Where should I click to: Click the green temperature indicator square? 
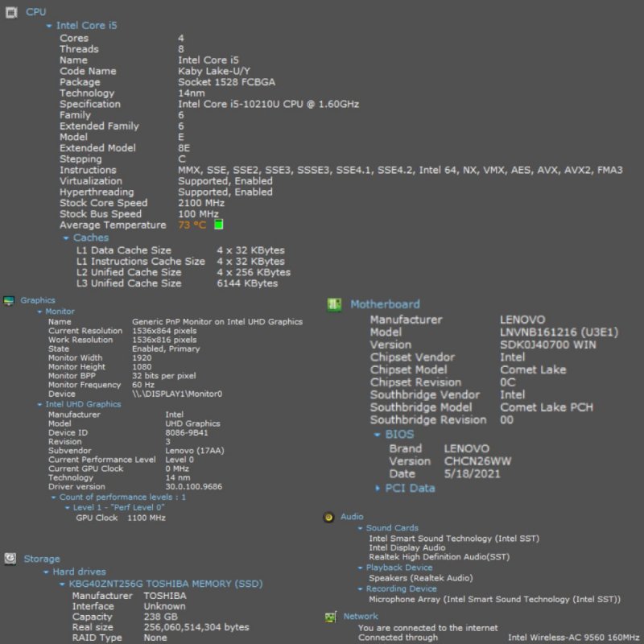click(x=219, y=225)
